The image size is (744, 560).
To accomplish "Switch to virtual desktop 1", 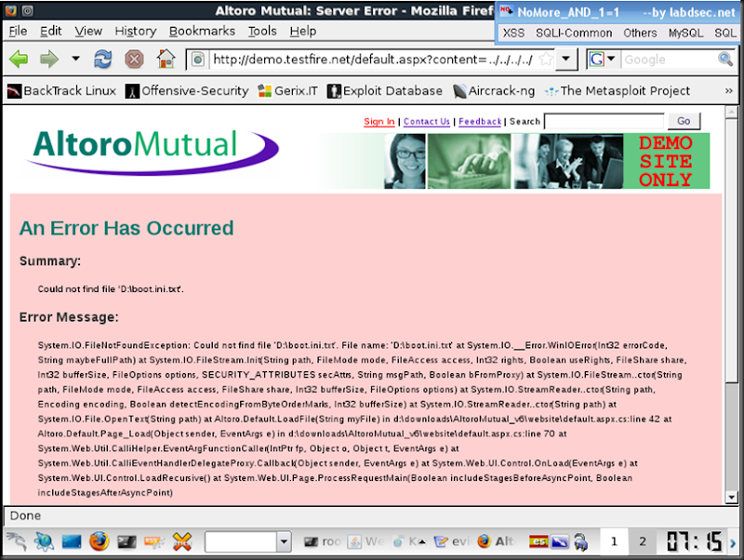I will pyautogui.click(x=614, y=541).
